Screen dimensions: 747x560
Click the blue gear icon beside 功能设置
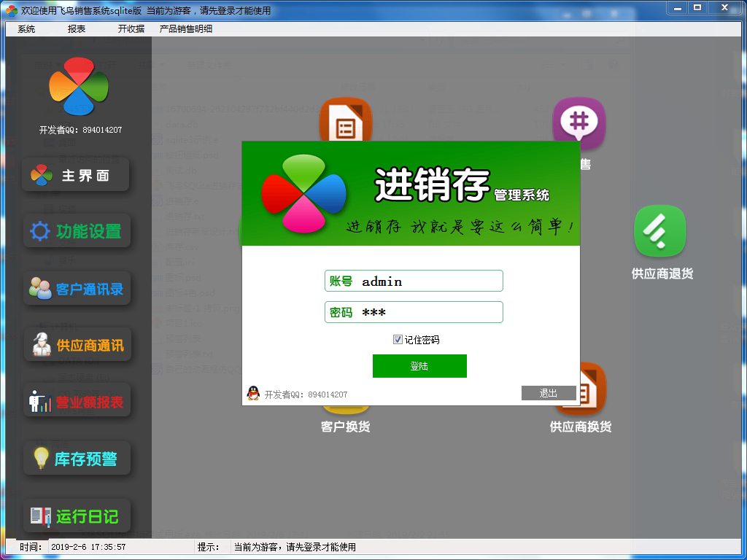tap(39, 231)
